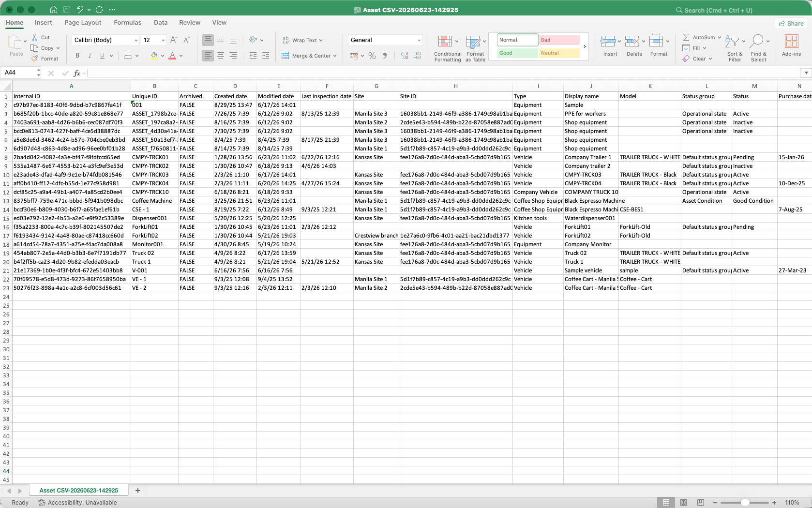The width and height of the screenshot is (812, 508).
Task: Center cell text horizontally
Action: pos(221,56)
